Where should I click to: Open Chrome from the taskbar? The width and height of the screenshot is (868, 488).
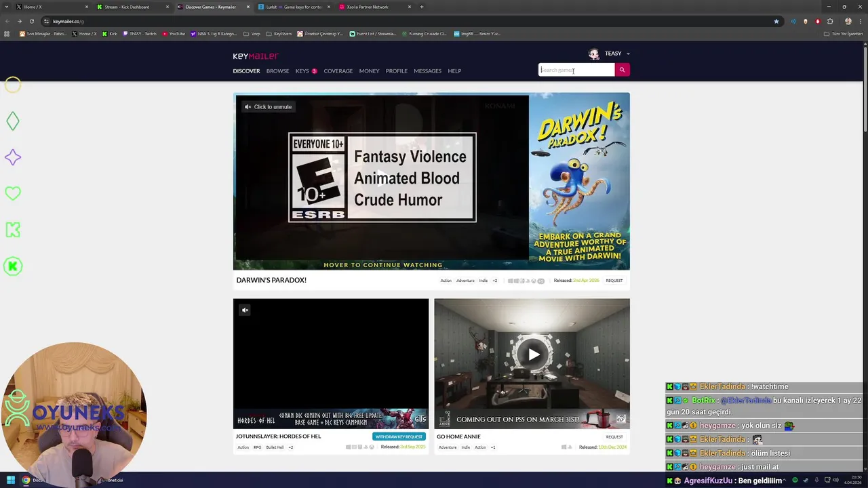click(26, 480)
